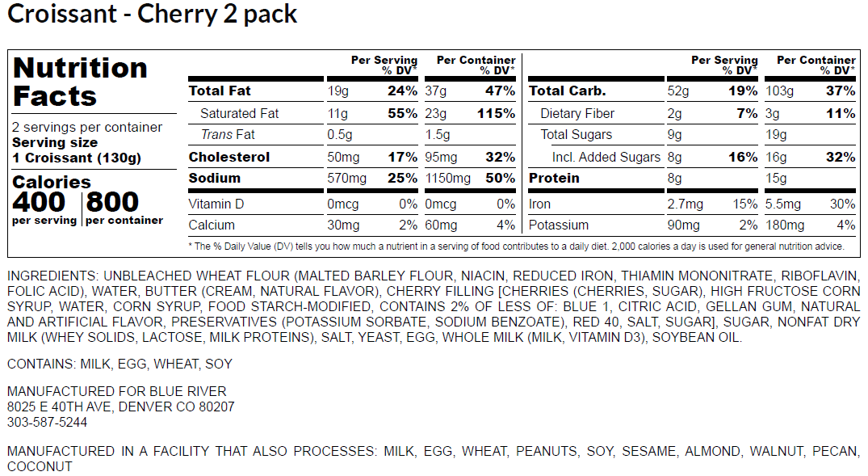The width and height of the screenshot is (868, 476).
Task: Click the Nutrition Facts heading
Action: [x=80, y=82]
